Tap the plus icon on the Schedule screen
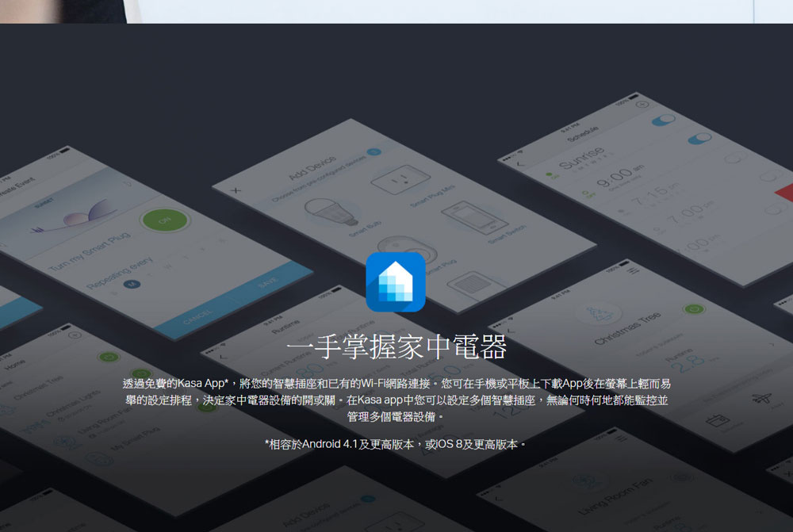Viewport: 793px width, 532px height. (642, 104)
